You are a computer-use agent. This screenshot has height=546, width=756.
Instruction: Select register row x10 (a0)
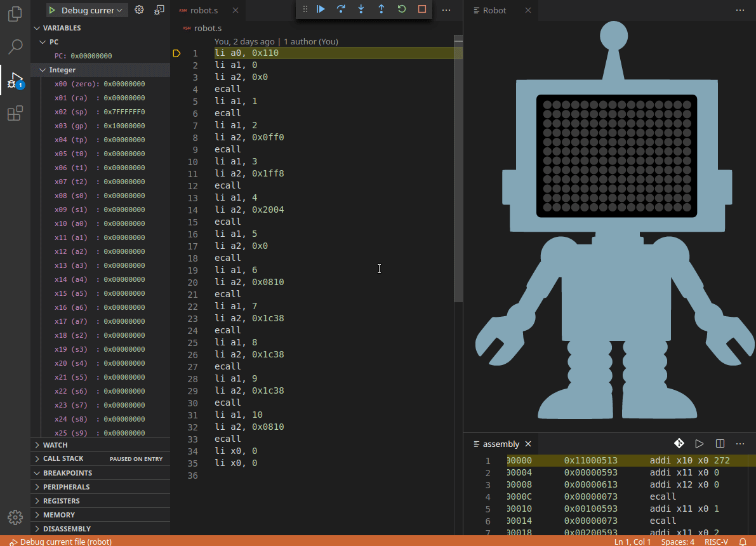click(100, 224)
